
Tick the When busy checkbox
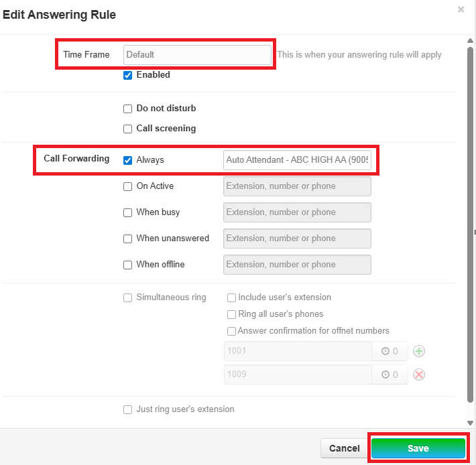pos(128,212)
